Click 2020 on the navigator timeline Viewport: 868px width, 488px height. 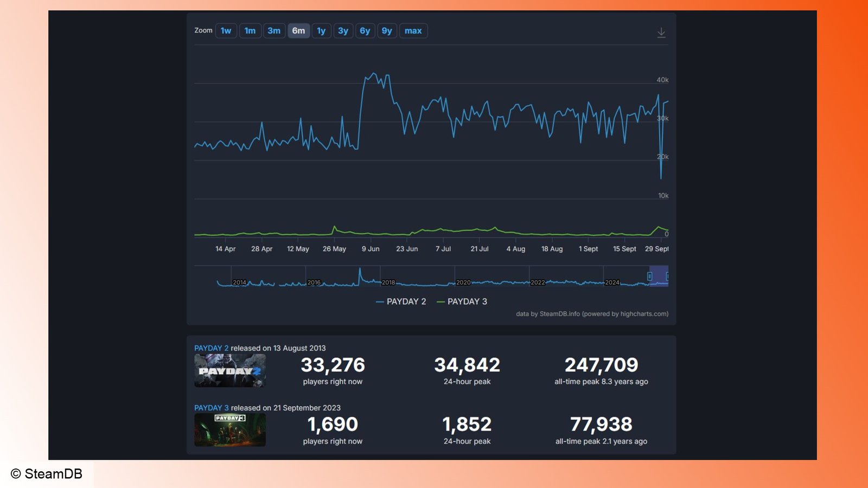[x=463, y=282]
